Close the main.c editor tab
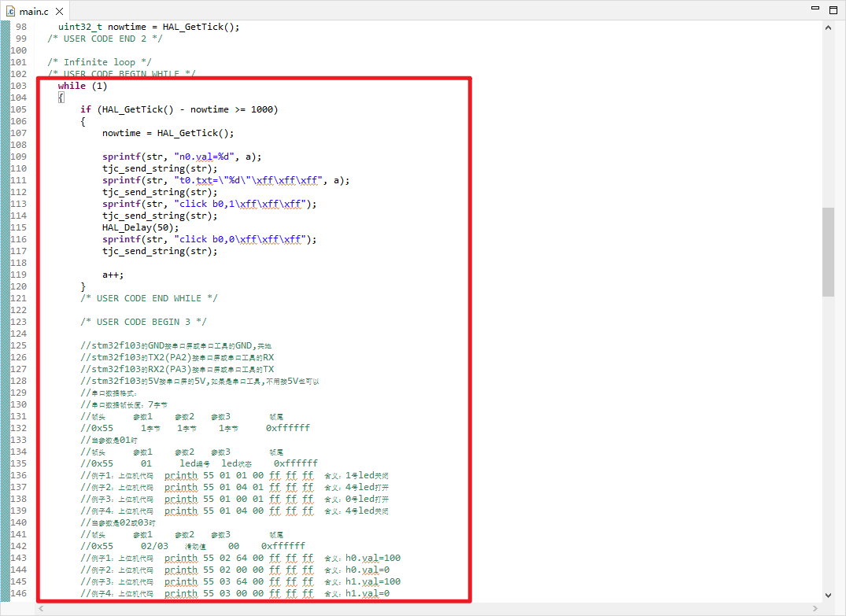Image resolution: width=846 pixels, height=616 pixels. (x=59, y=11)
